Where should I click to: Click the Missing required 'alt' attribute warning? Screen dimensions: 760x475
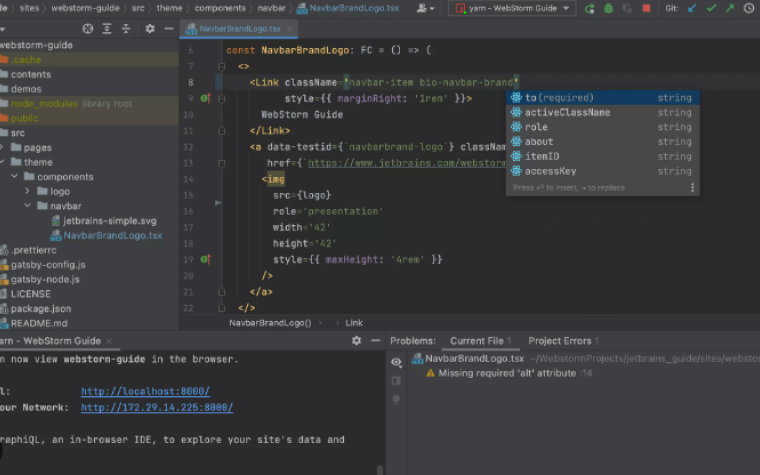pos(507,373)
